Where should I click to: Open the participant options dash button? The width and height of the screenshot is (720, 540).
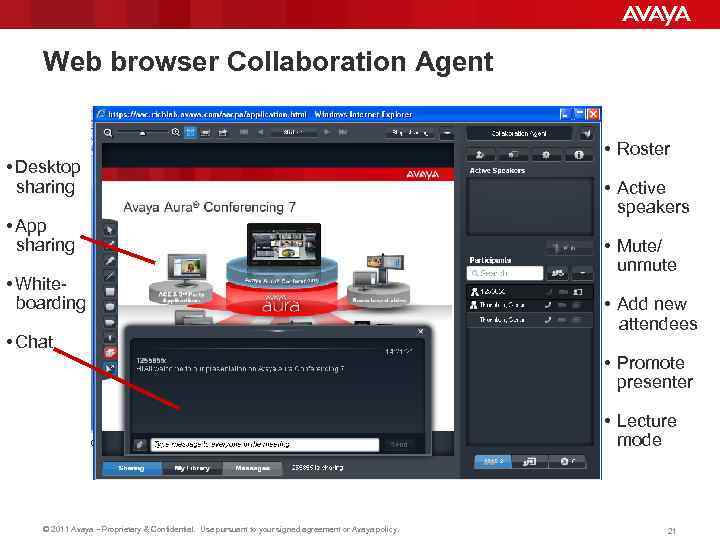point(582,273)
